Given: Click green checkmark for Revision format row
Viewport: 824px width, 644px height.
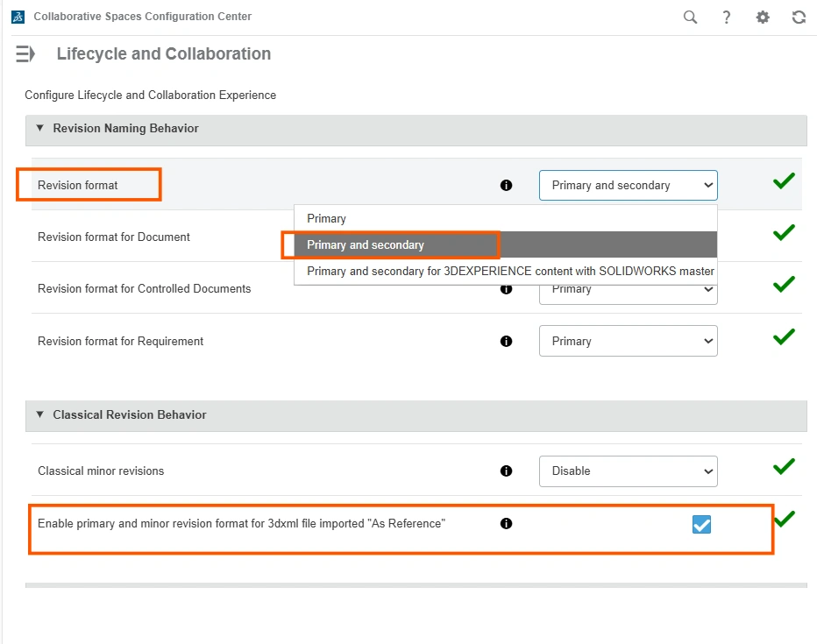Looking at the screenshot, I should [x=784, y=181].
